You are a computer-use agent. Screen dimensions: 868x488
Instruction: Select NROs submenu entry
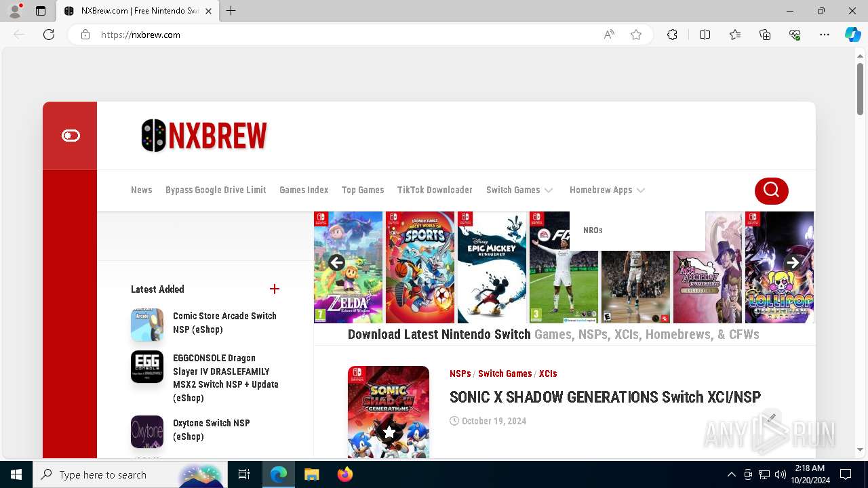click(x=593, y=230)
